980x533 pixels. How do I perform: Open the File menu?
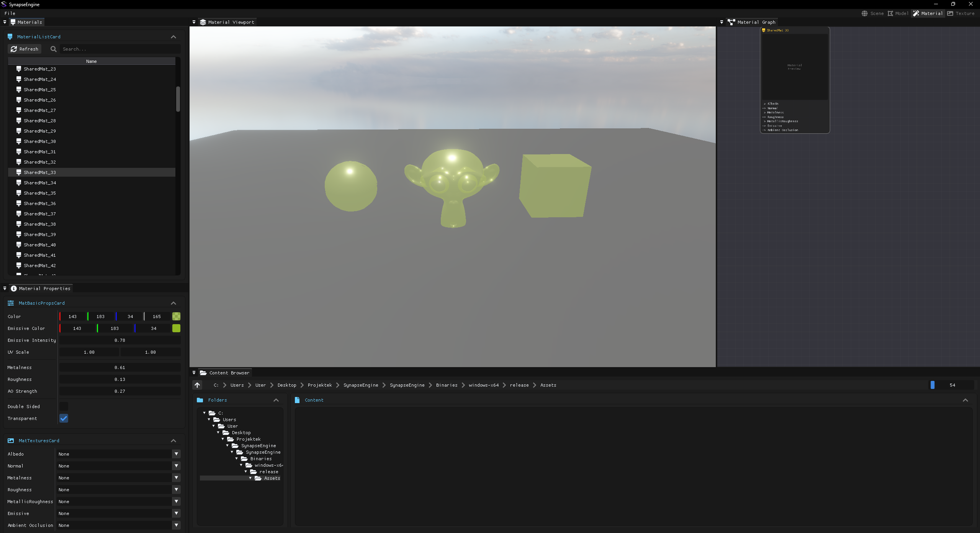click(10, 13)
